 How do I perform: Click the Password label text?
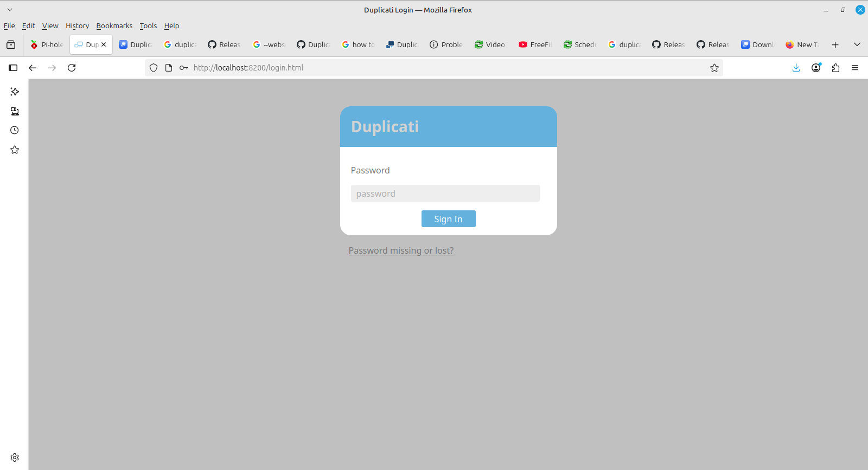click(370, 170)
